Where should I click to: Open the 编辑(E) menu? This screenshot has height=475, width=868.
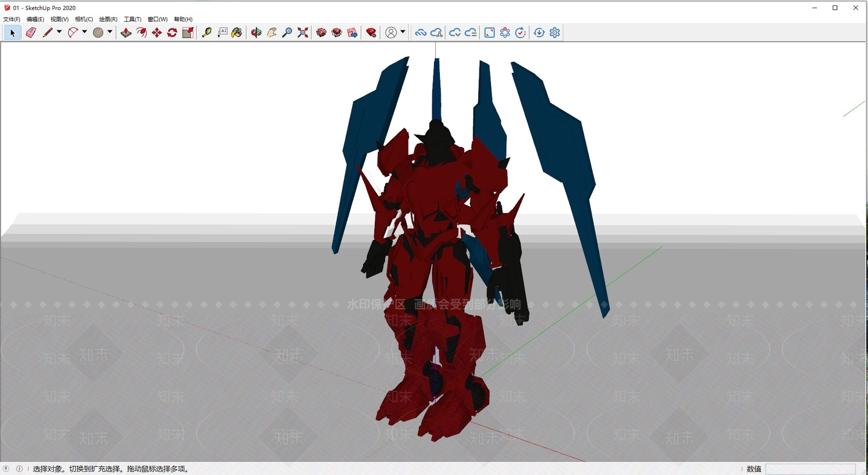35,19
